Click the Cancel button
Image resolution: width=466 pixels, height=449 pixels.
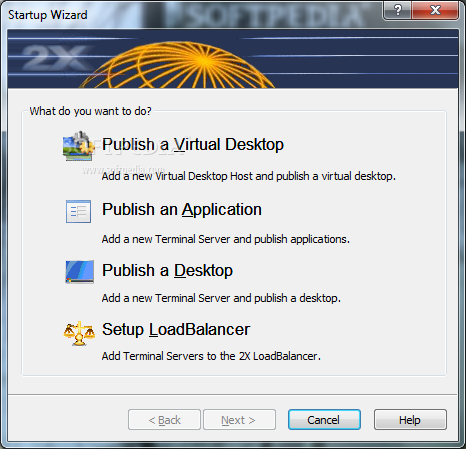coord(324,420)
